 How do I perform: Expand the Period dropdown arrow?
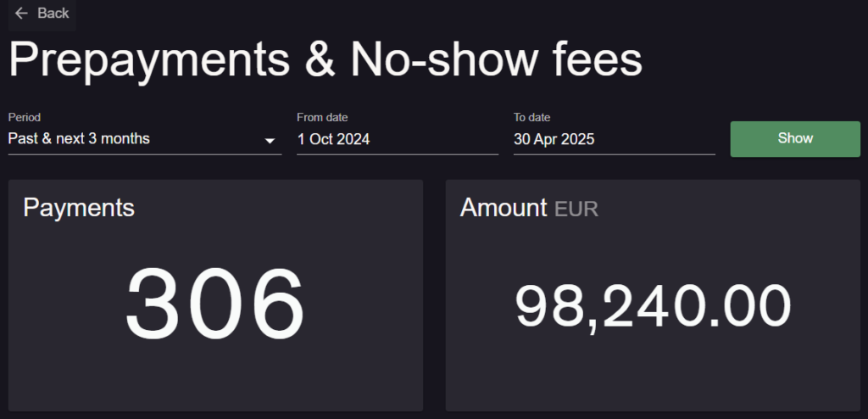click(x=270, y=140)
